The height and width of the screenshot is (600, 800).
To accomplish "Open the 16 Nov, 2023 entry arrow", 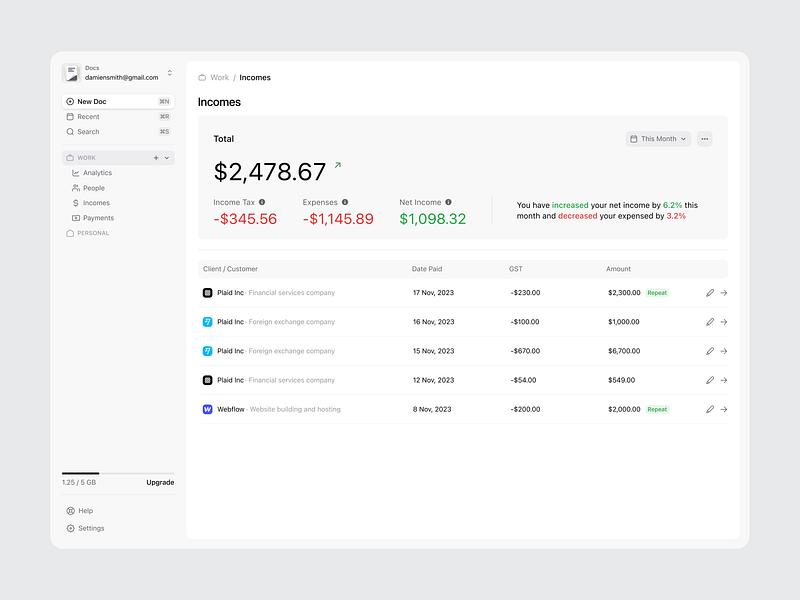I will coord(723,322).
